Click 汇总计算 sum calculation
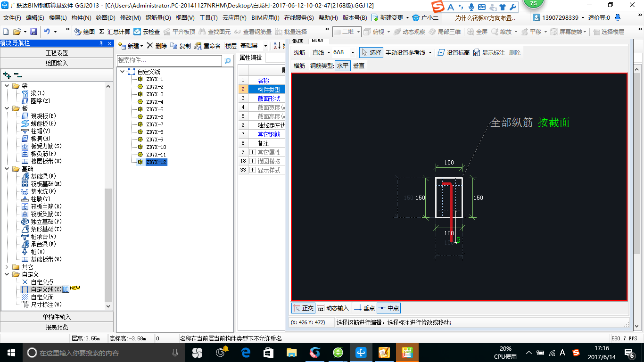This screenshot has height=362, width=644. tap(115, 32)
